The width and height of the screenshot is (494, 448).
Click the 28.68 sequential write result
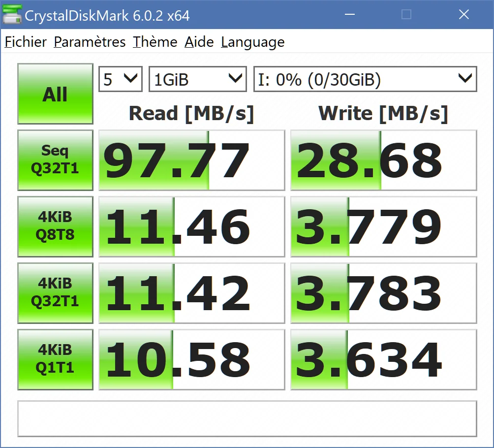click(x=384, y=160)
